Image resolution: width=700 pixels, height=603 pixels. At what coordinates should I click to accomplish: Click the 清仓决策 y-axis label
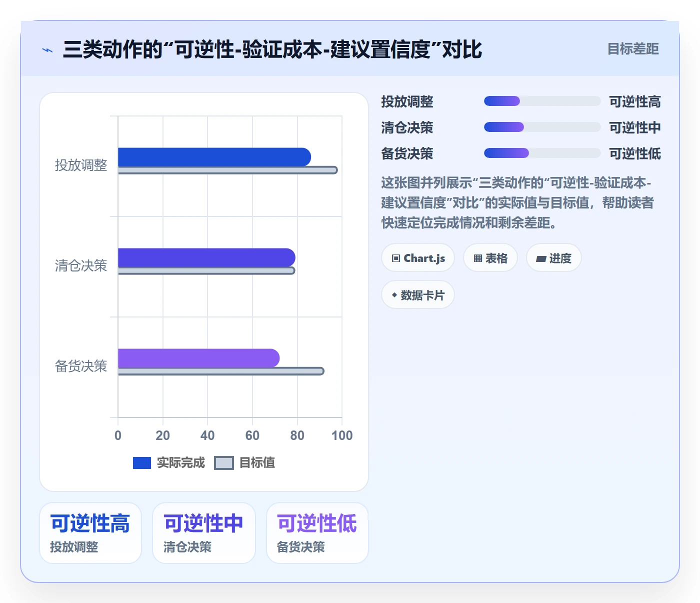click(81, 265)
